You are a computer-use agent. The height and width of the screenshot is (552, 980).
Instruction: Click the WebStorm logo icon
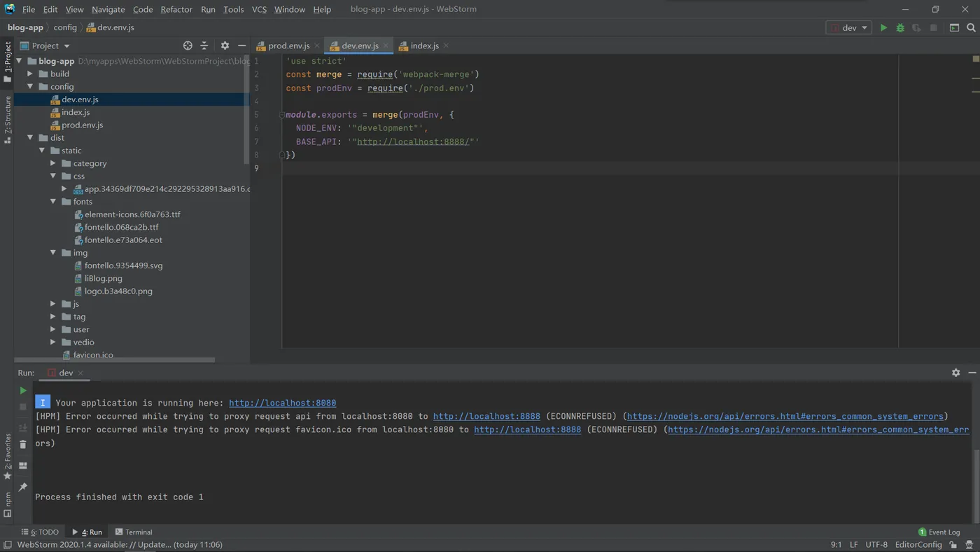(x=10, y=9)
